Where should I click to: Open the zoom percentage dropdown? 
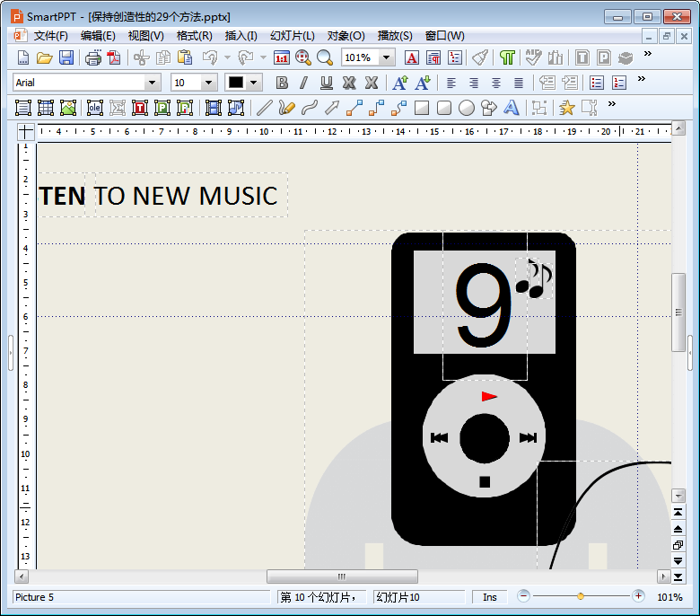point(386,57)
